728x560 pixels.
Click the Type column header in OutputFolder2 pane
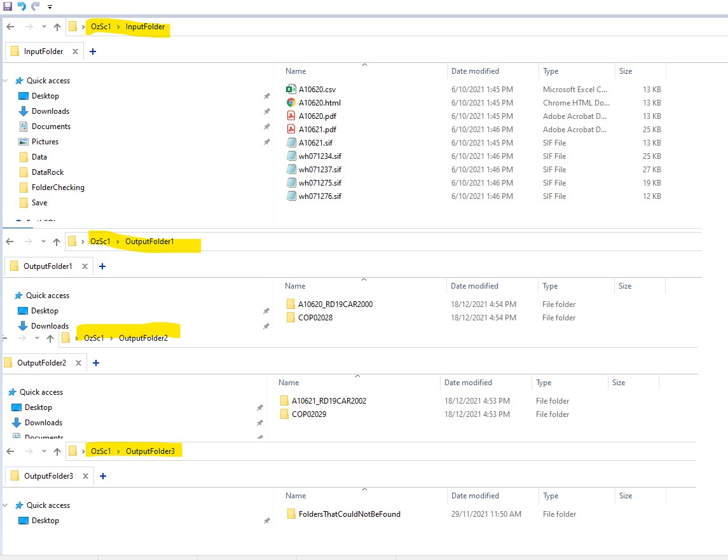click(544, 383)
